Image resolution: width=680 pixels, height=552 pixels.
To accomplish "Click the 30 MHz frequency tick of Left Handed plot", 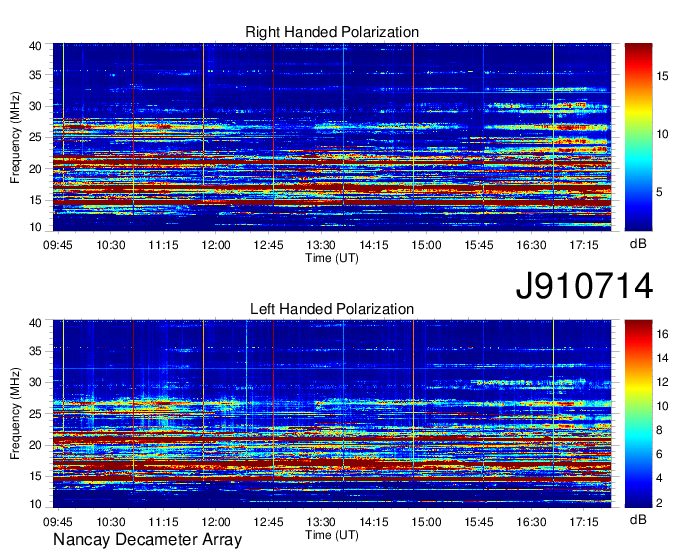I will point(35,382).
